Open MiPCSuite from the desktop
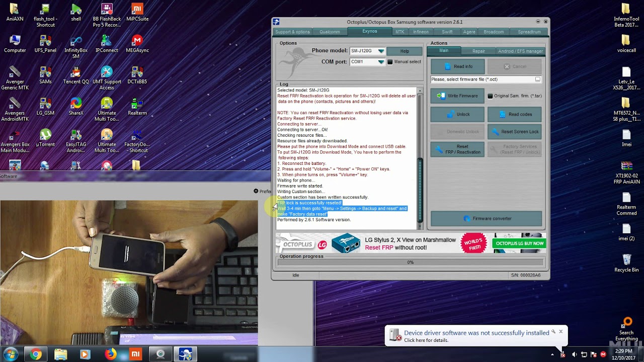Image resolution: width=644 pixels, height=362 pixels. 137,13
